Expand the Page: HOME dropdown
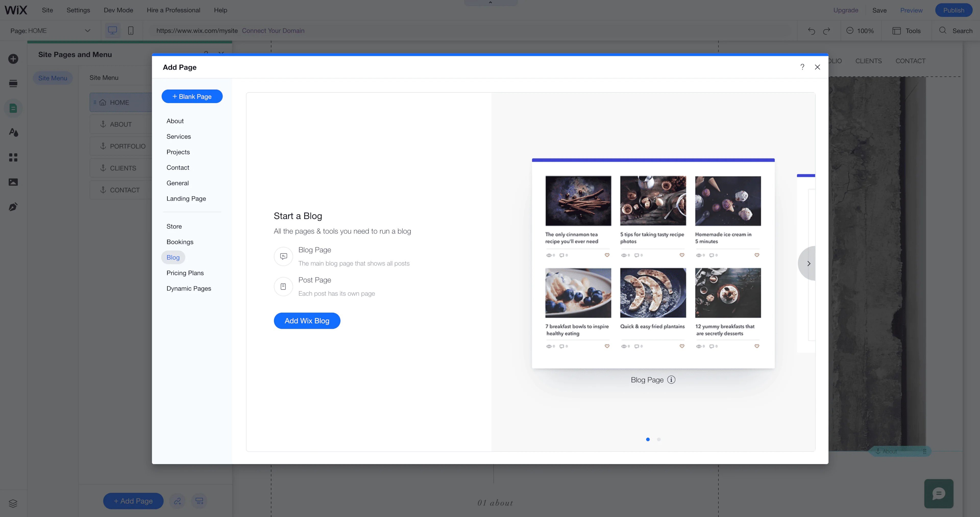980x517 pixels. click(x=88, y=30)
